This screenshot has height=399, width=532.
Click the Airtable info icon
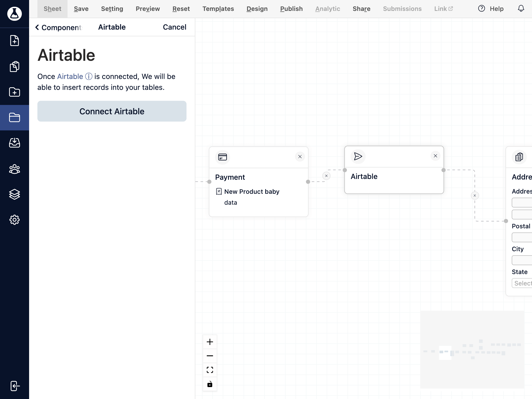click(89, 76)
